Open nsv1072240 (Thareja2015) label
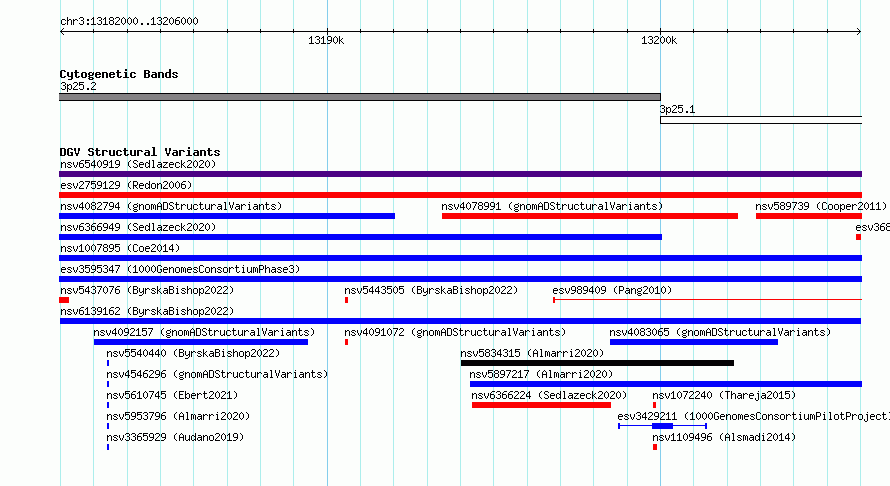This screenshot has height=486, width=890. coord(724,395)
